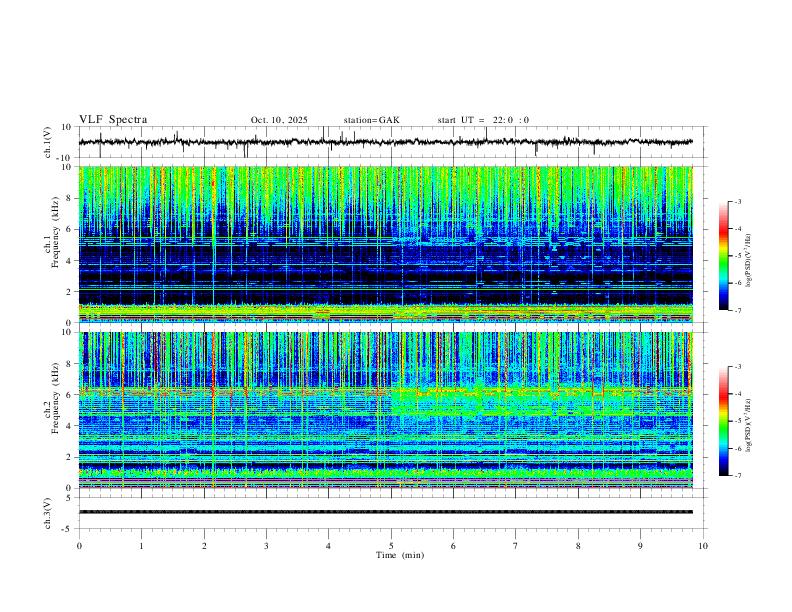
Task: Click time axis tick label "9"
Action: (640, 546)
